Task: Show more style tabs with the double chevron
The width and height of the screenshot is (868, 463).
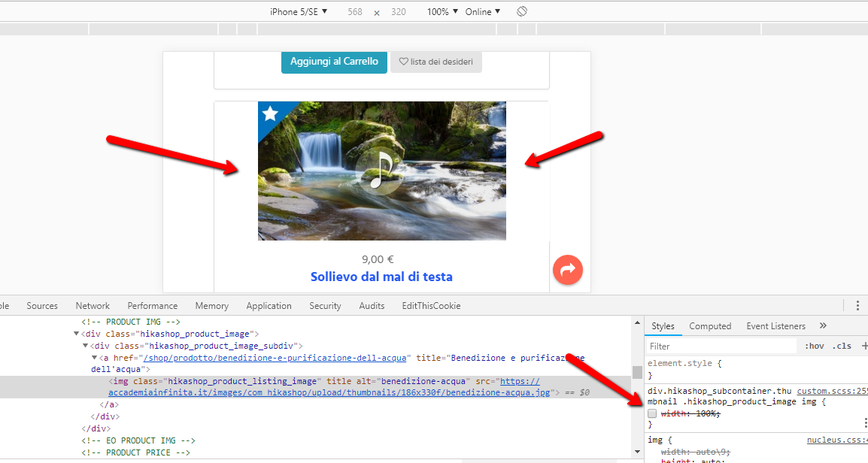Action: [823, 326]
